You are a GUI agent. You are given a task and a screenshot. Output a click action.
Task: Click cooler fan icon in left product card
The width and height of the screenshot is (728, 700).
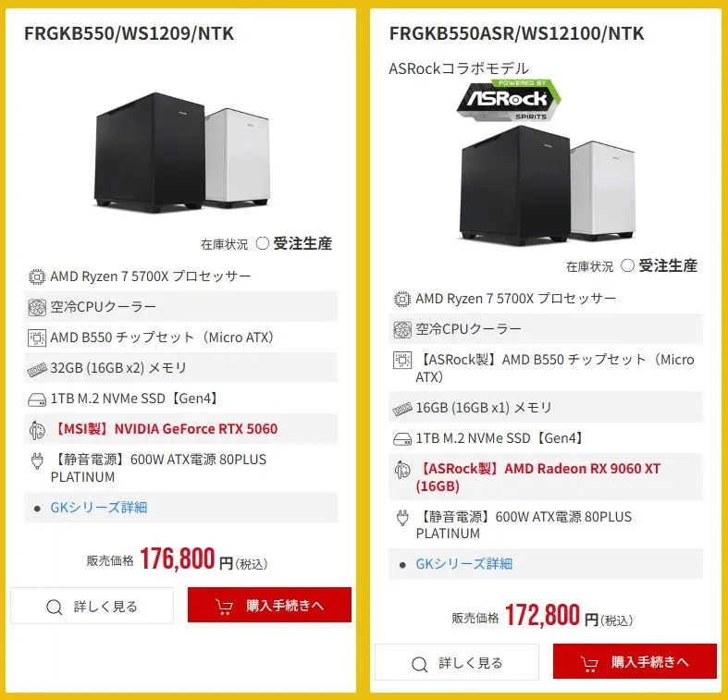pyautogui.click(x=37, y=307)
